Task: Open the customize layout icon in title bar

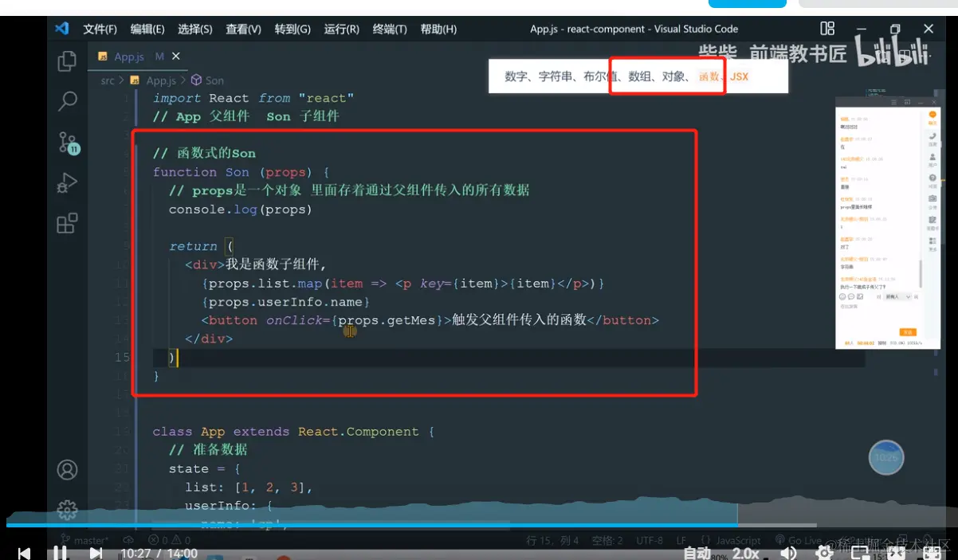Action: 828,29
